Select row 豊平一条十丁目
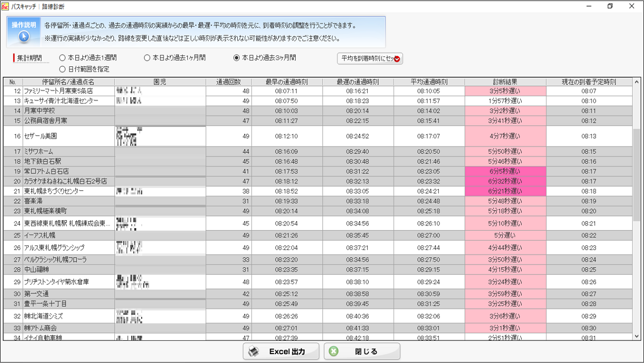Viewport: 644px width, 363px height. [318, 304]
